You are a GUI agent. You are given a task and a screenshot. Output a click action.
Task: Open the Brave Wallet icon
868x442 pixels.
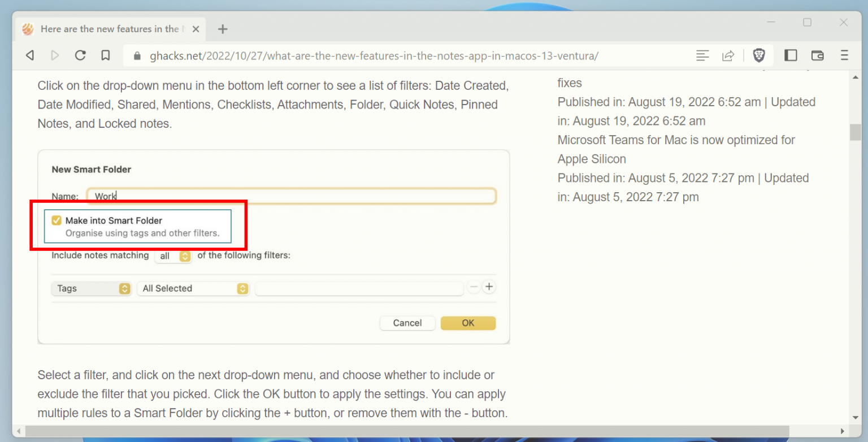(817, 55)
